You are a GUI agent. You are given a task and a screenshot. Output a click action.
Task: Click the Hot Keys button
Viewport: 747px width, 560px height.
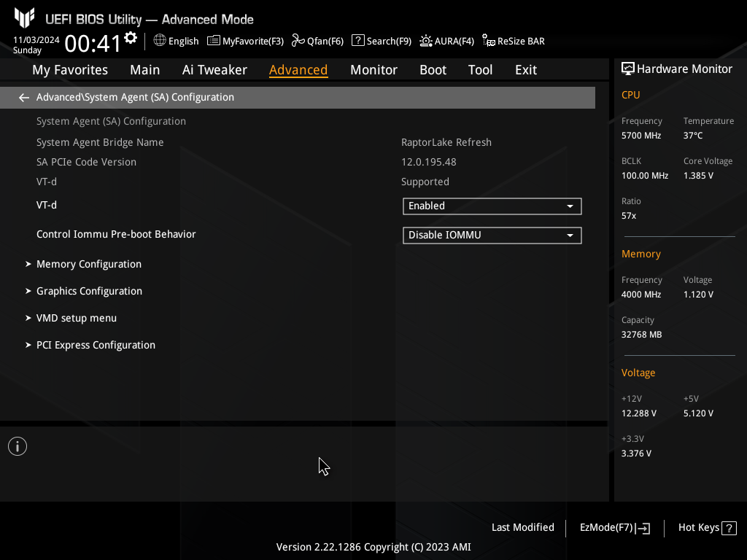tap(708, 528)
